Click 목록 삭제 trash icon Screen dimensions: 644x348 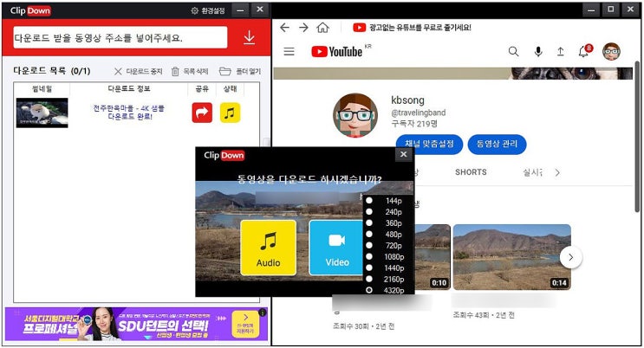coord(175,71)
